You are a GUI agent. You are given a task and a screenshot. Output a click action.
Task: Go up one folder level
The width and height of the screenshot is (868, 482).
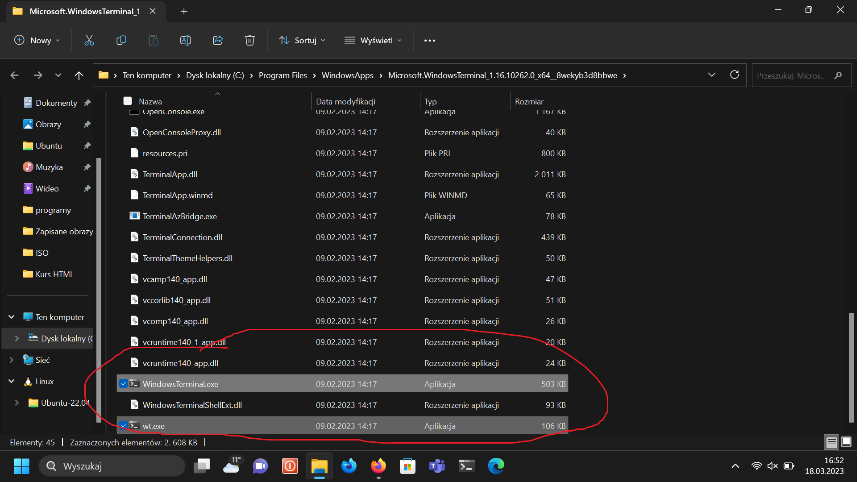[79, 75]
